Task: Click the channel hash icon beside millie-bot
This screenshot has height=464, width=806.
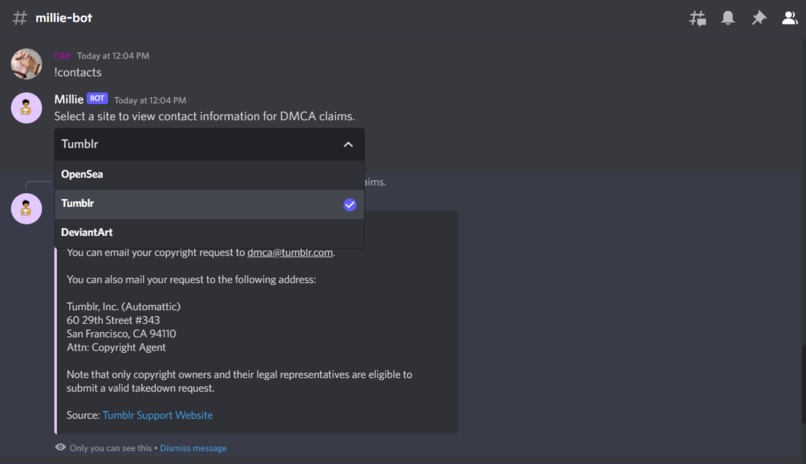Action: point(20,18)
